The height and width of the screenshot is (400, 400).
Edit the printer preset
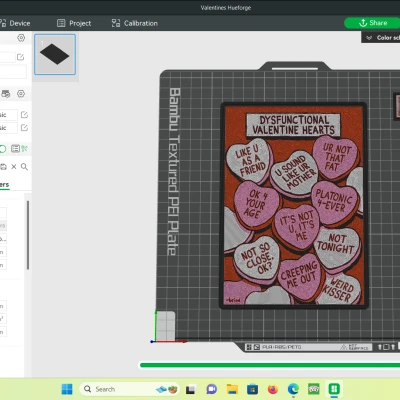(21, 57)
